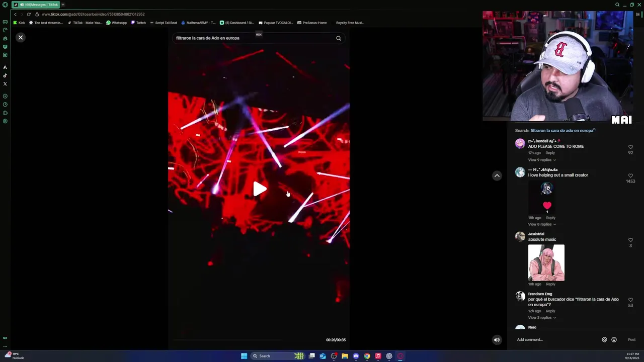Viewport: 644px width, 362px height.
Task: Post the comment
Action: pyautogui.click(x=631, y=340)
